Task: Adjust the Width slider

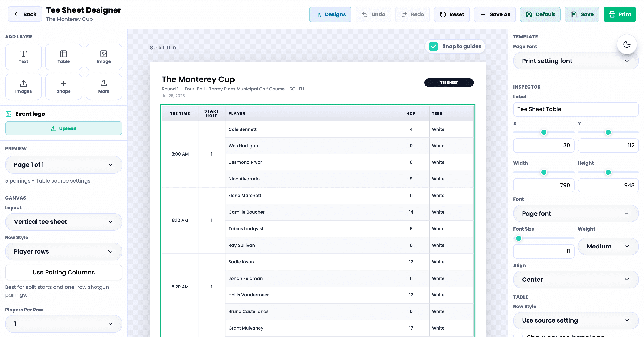Action: 544,172
